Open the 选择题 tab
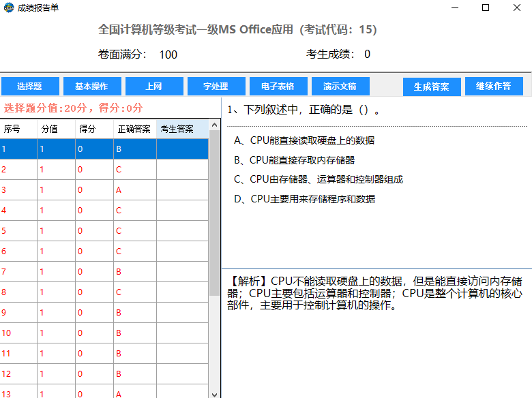The image size is (532, 398). (29, 87)
